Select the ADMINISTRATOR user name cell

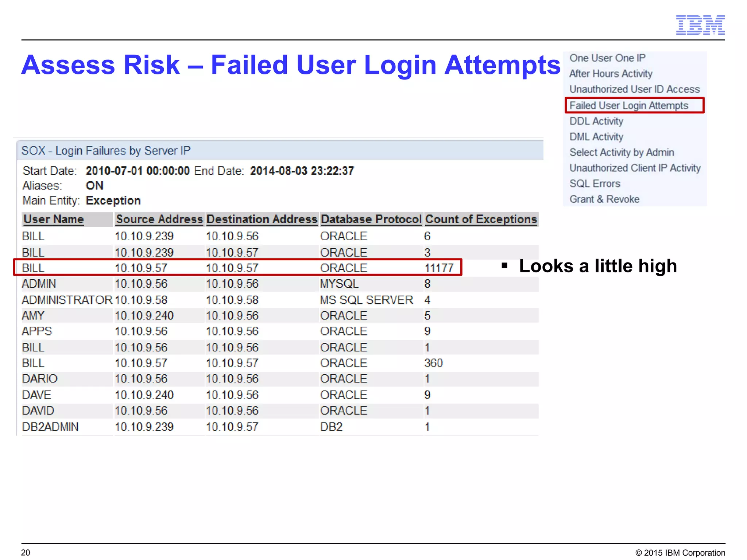pos(67,300)
